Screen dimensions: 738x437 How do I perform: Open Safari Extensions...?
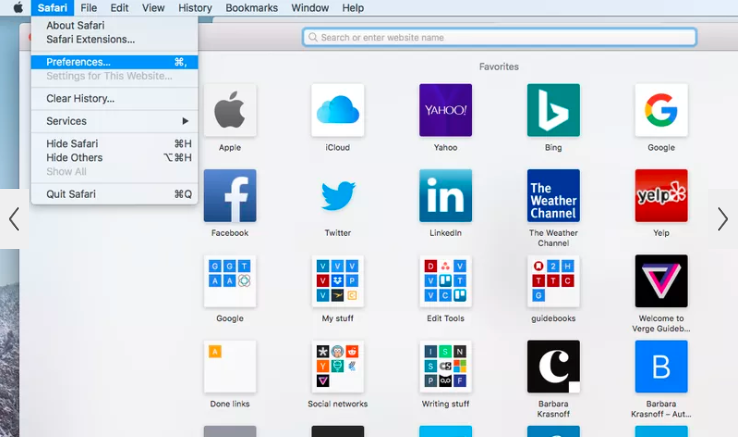(114, 40)
